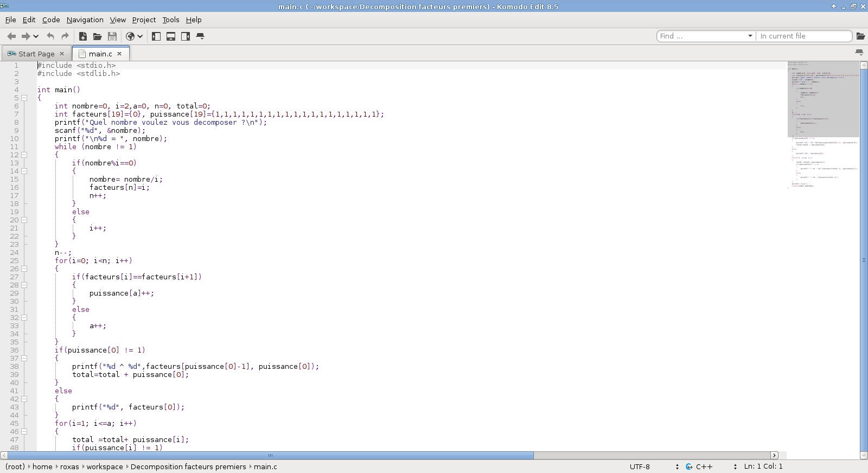This screenshot has height=473, width=868.
Task: Click on the int main() line
Action: (59, 90)
